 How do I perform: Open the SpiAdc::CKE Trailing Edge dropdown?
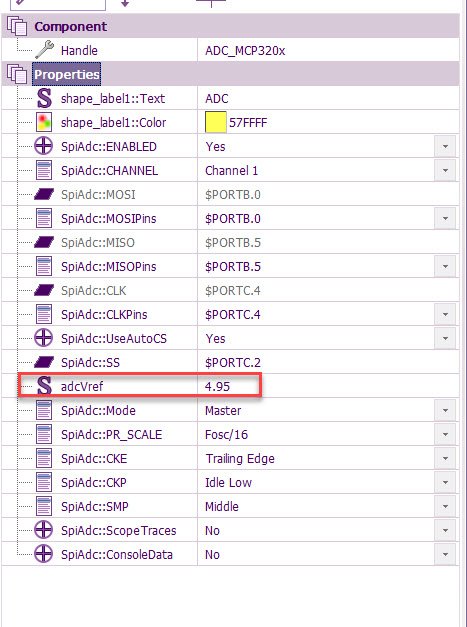[445, 459]
